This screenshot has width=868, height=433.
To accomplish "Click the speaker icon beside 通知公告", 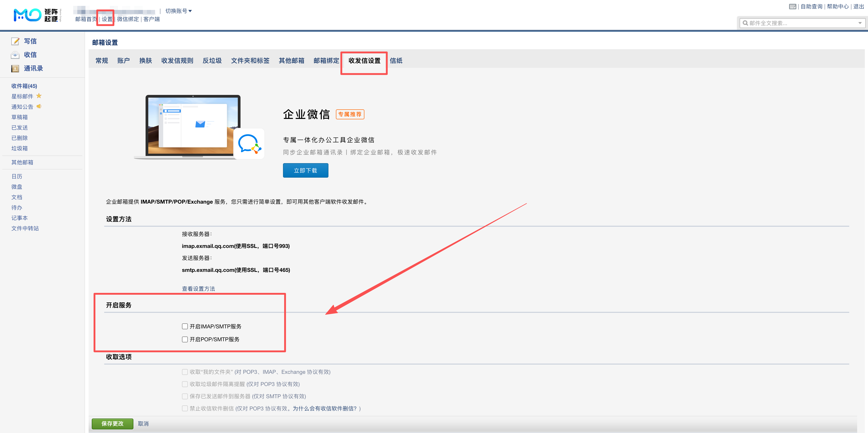I will [39, 106].
